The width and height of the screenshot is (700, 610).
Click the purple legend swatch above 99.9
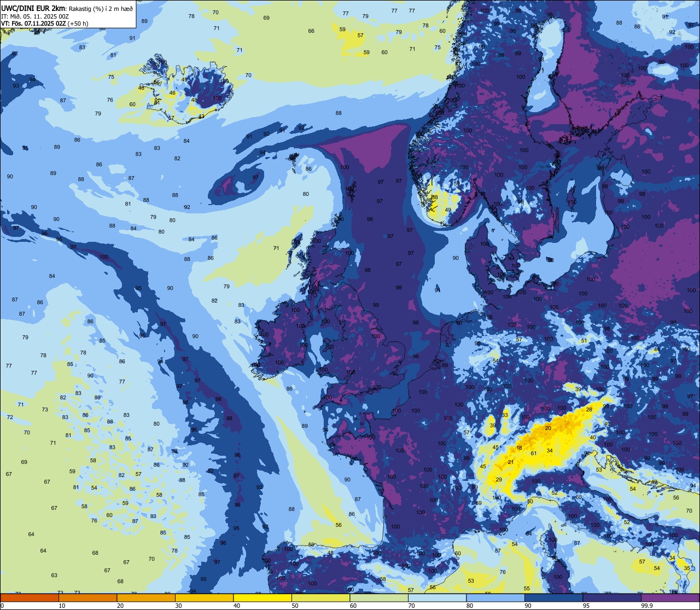point(670,597)
